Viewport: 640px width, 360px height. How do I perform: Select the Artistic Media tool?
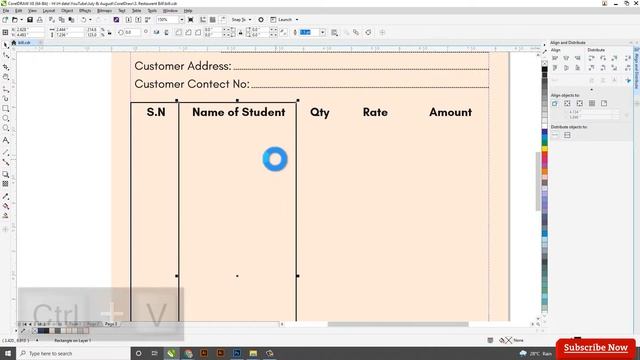[x=6, y=98]
